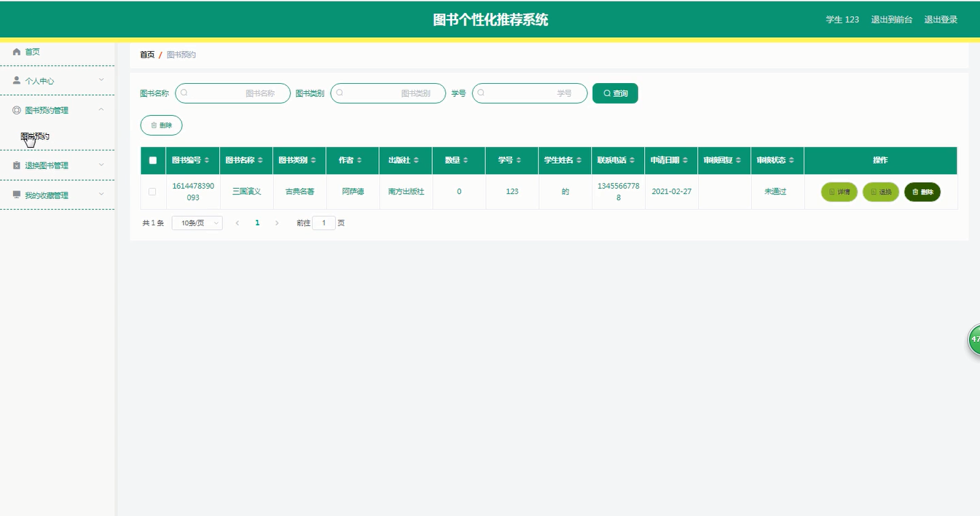The image size is (980, 516).
Task: Click 详情 button in 三国演义 row
Action: (839, 192)
